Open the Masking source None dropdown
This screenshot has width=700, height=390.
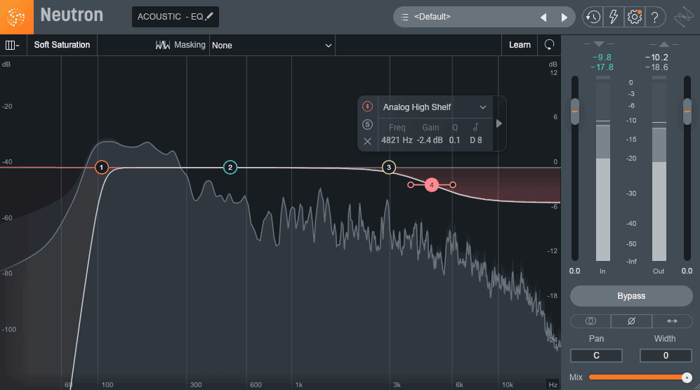272,46
